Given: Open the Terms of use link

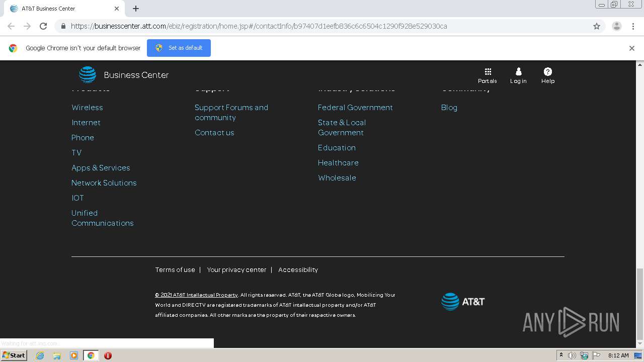Looking at the screenshot, I should [x=175, y=270].
